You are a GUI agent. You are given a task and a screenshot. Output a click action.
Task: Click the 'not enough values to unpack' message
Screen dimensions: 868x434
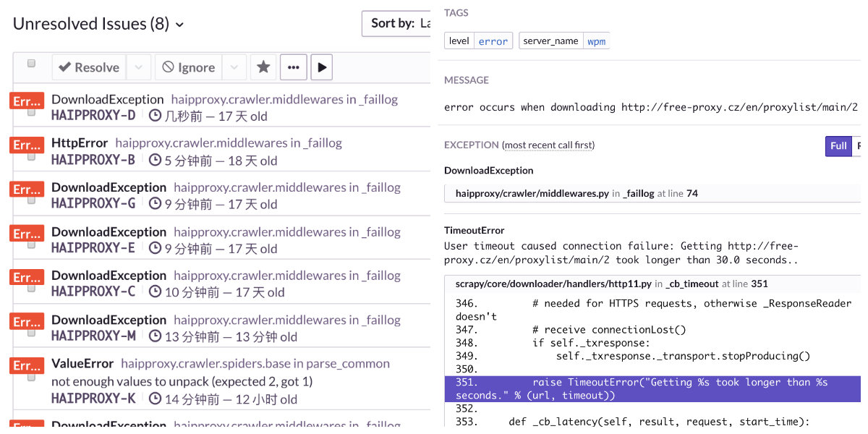click(182, 381)
